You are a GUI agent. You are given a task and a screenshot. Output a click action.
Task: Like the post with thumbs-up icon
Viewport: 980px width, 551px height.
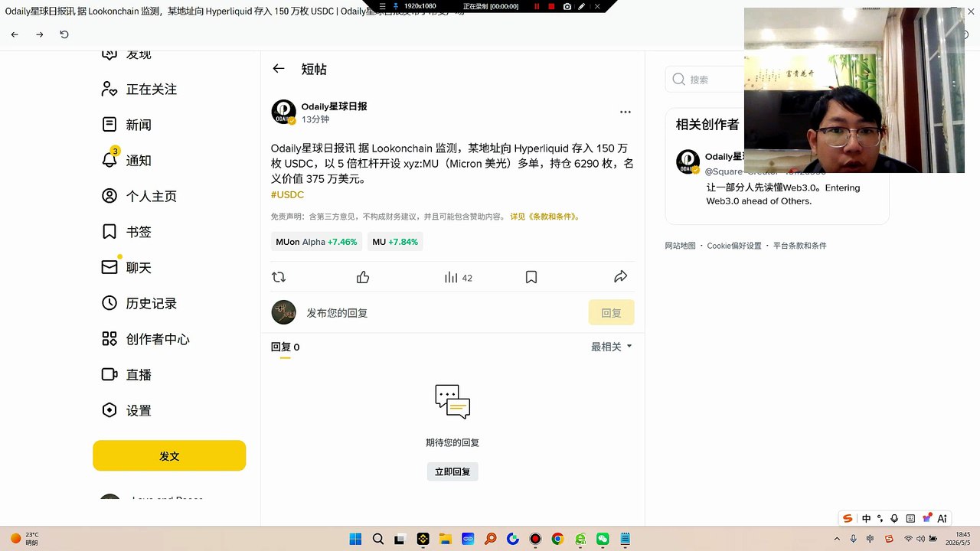pyautogui.click(x=363, y=277)
